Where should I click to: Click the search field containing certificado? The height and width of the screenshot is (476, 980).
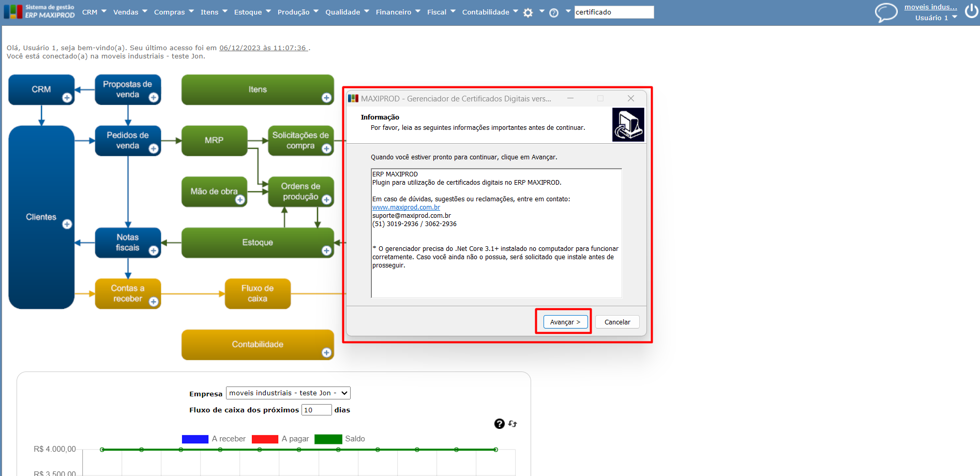click(614, 12)
